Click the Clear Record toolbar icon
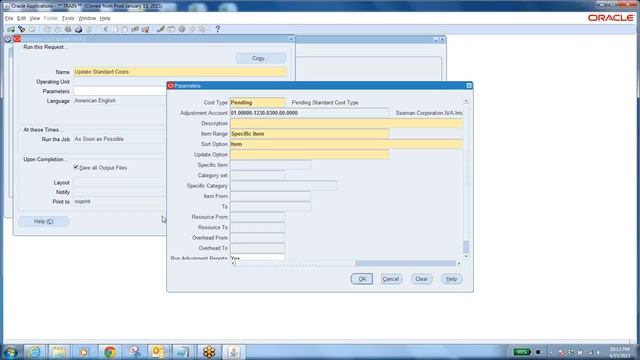The height and width of the screenshot is (360, 640). [135, 29]
